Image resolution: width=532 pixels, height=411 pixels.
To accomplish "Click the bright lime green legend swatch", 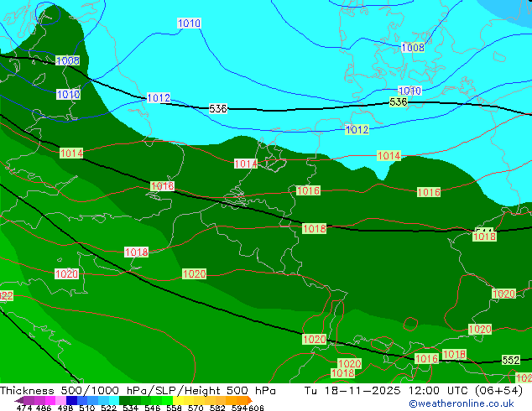I will [167, 400].
